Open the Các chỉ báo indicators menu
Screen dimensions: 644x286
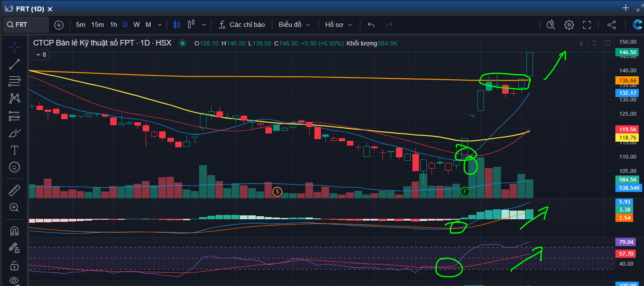(242, 25)
